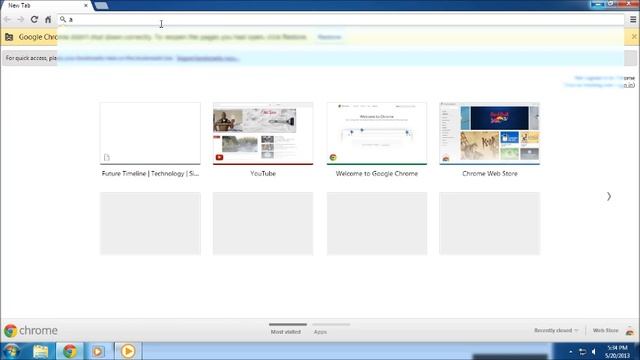Click the Chrome taskbar icon
Screen dimensions: 640x360
coord(70,351)
